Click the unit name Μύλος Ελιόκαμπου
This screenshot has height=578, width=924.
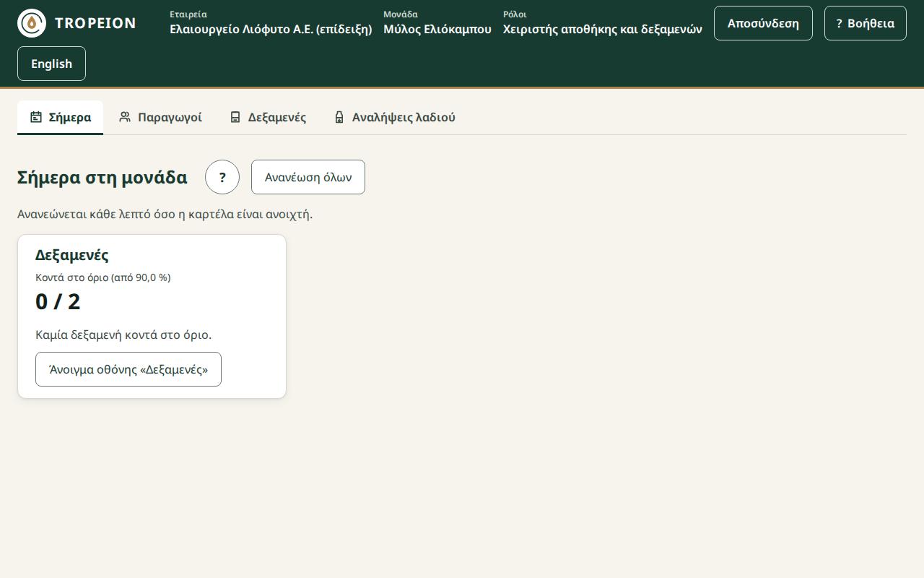point(437,30)
